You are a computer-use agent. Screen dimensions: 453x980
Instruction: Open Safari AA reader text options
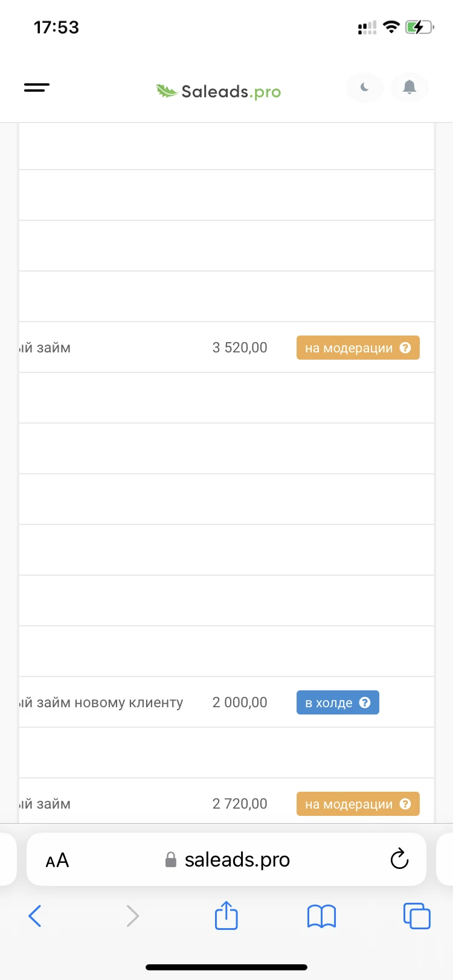click(x=57, y=860)
